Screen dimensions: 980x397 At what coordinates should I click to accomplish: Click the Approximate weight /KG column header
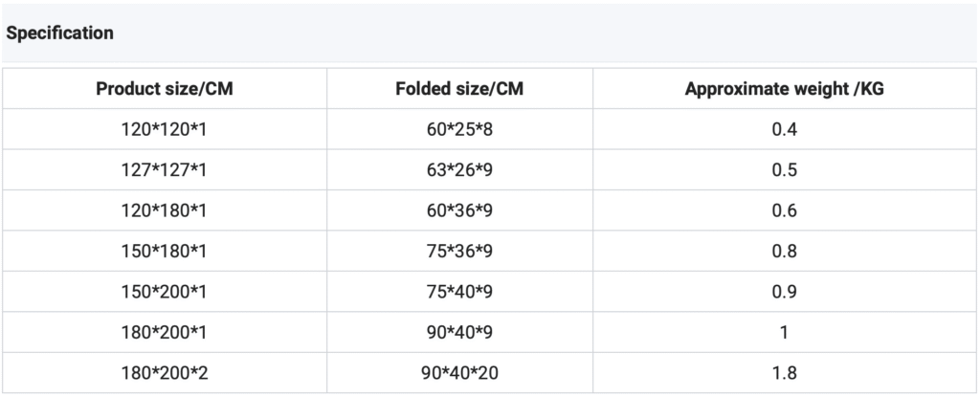coord(784,89)
